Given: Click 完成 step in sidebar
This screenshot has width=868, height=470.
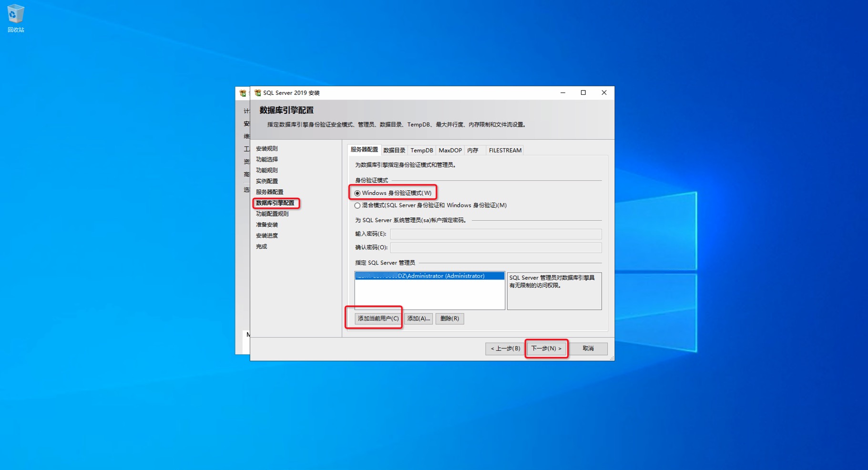Looking at the screenshot, I should pyautogui.click(x=261, y=246).
